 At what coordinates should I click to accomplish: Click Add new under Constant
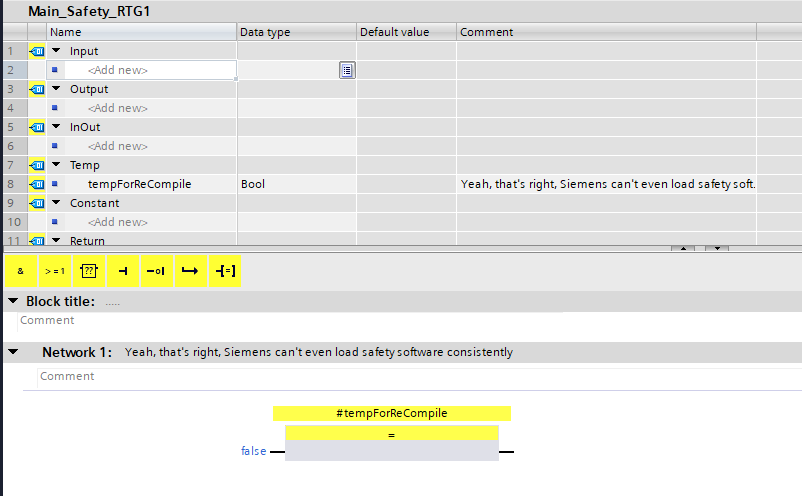[118, 222]
